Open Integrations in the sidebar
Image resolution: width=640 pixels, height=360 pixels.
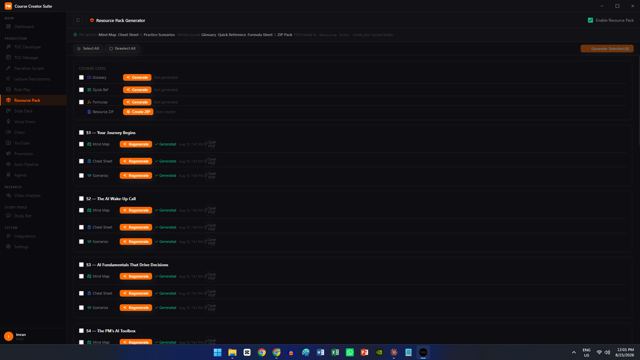tap(33, 236)
